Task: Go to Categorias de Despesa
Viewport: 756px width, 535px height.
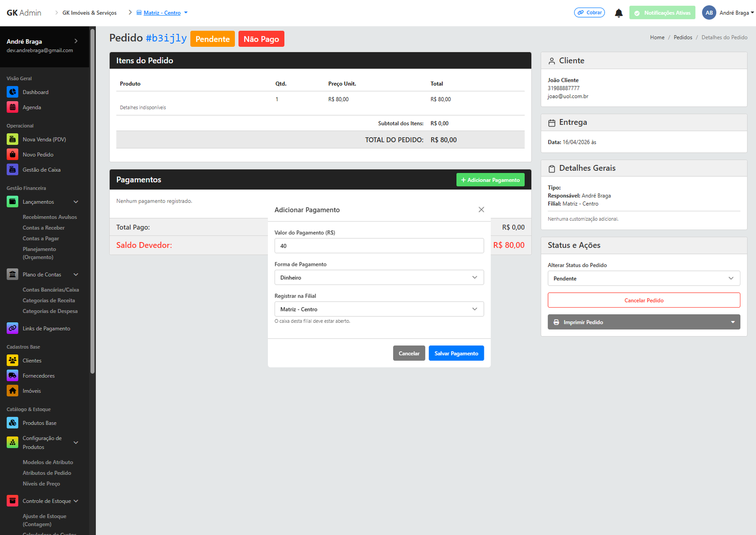Action: tap(50, 311)
